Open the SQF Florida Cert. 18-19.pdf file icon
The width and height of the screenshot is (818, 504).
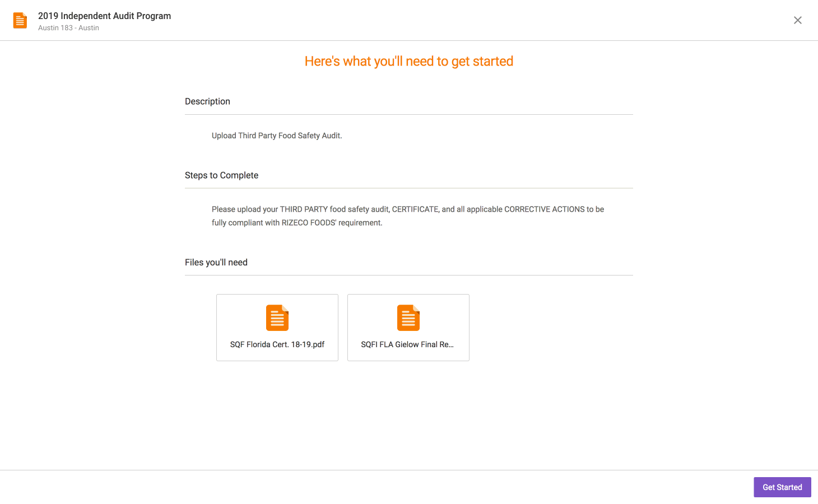pos(277,318)
